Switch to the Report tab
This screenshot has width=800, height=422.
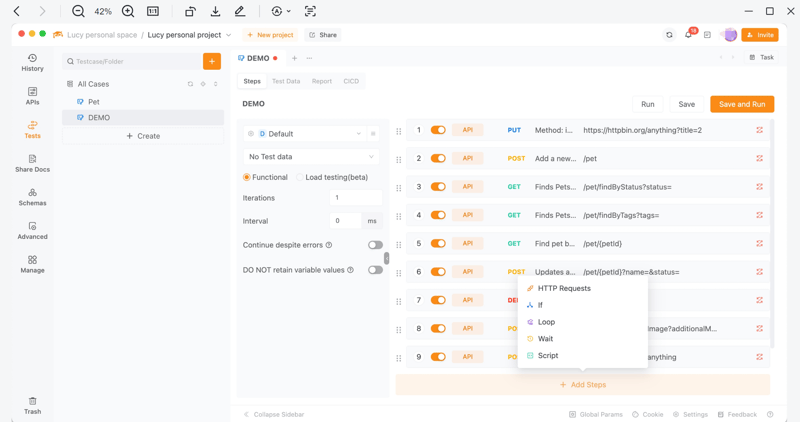(321, 81)
